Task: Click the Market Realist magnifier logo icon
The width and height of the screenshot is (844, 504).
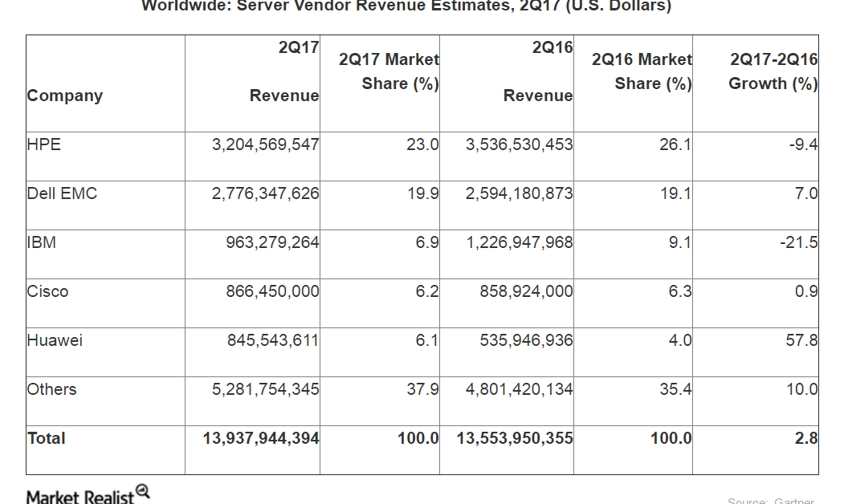Action: point(143,490)
